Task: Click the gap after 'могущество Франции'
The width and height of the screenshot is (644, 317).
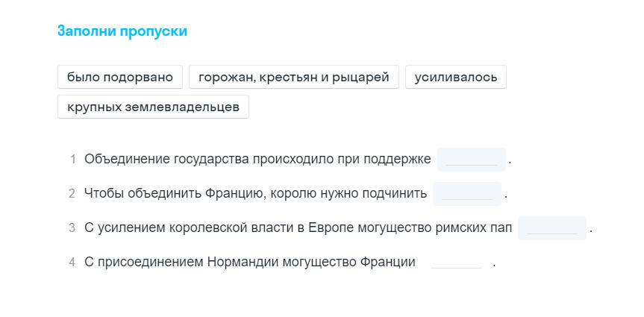Action: click(x=456, y=263)
